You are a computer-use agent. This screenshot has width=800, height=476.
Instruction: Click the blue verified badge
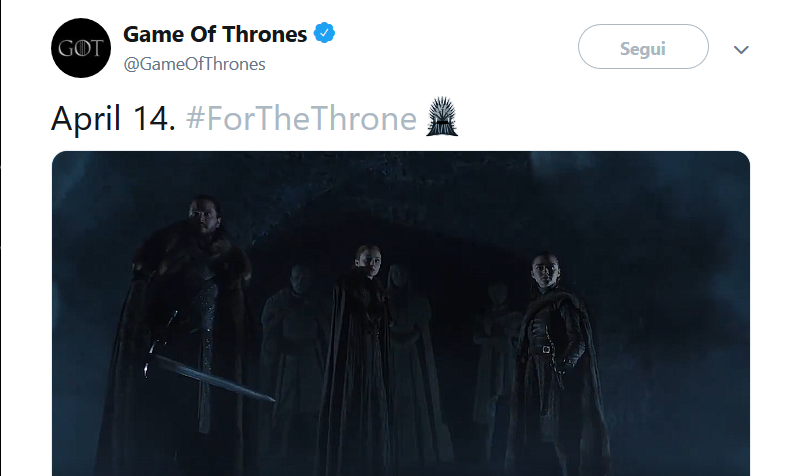(x=324, y=34)
